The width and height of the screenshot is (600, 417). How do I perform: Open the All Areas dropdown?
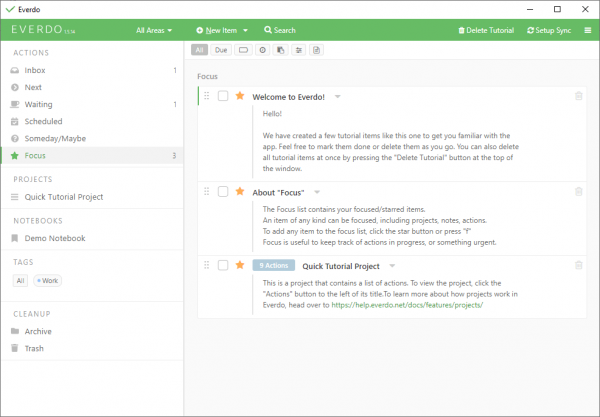coord(154,30)
